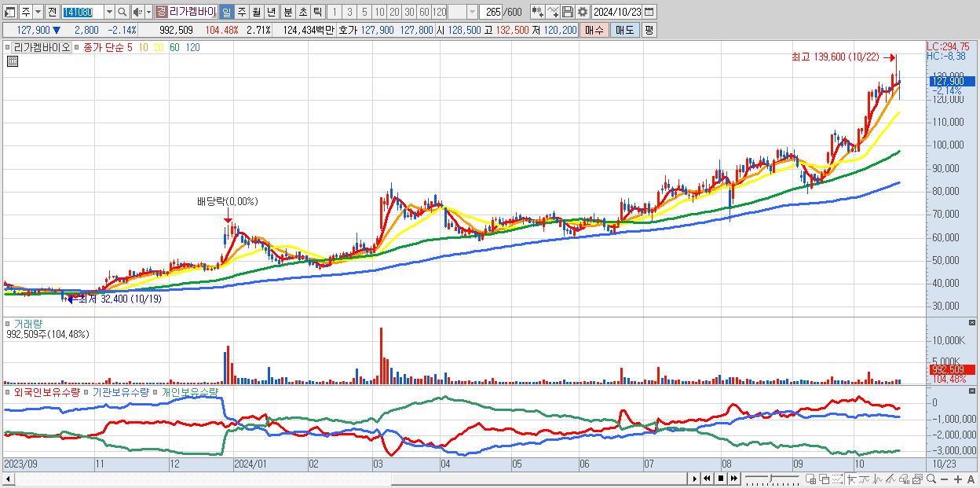Toggle the left panel layout icon
This screenshot has height=488, width=980.
point(9,13)
